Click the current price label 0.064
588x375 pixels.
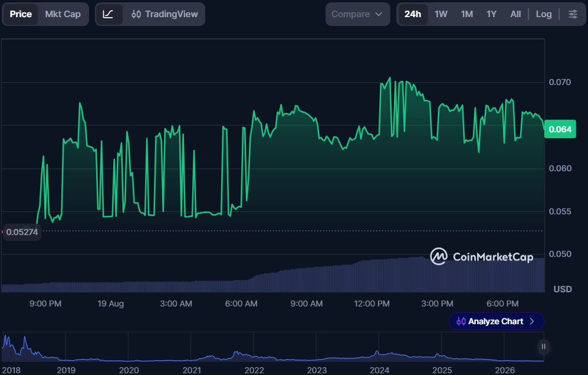click(560, 129)
